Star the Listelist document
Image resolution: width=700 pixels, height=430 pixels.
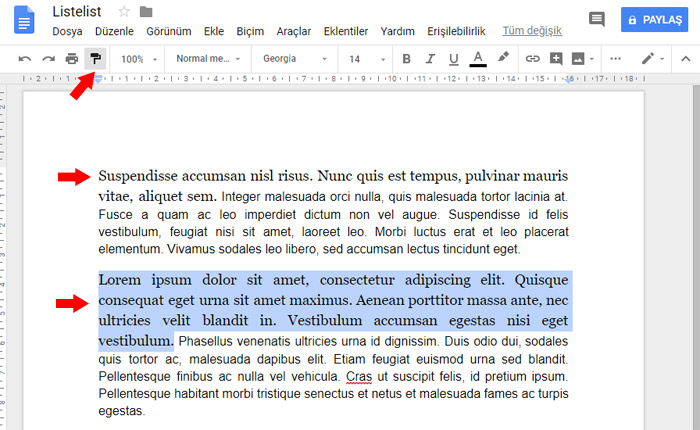click(124, 12)
